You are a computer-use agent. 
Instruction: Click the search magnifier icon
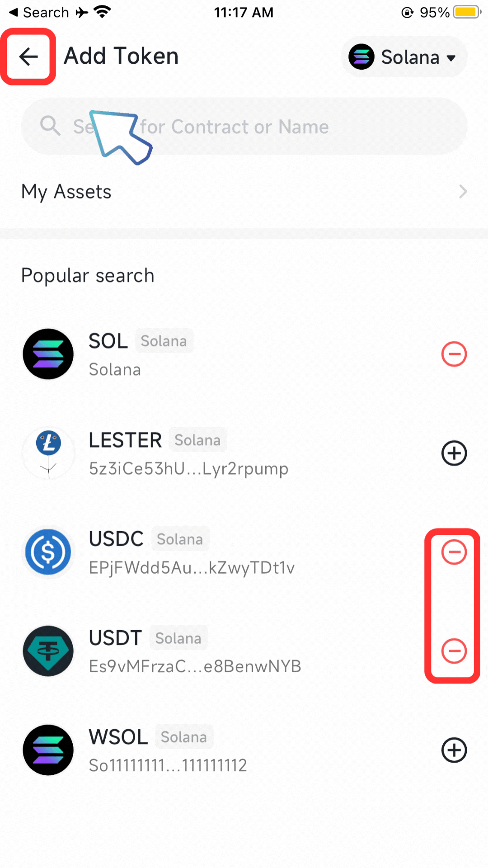pyautogui.click(x=50, y=126)
